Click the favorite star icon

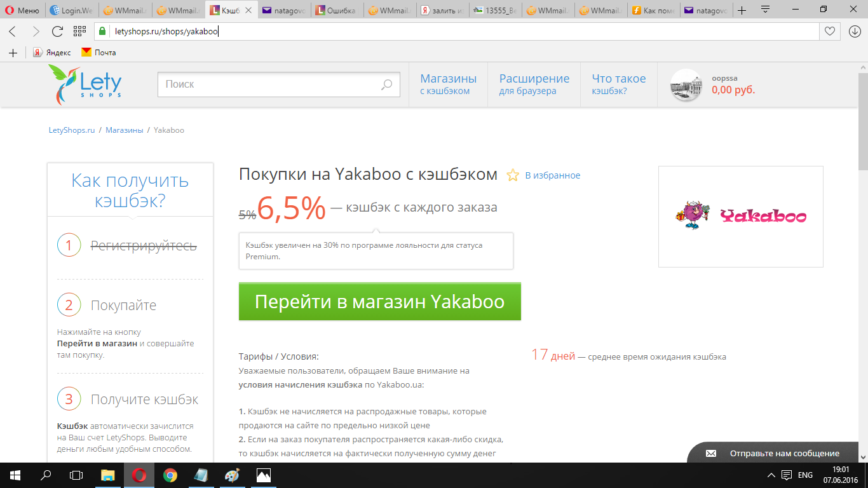pos(513,175)
